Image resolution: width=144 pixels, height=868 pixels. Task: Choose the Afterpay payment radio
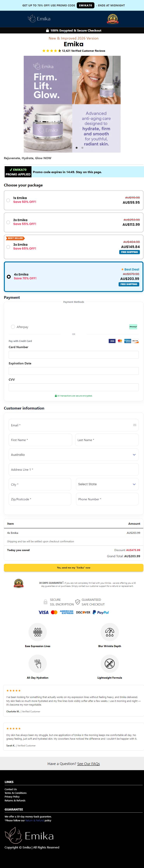tap(13, 327)
